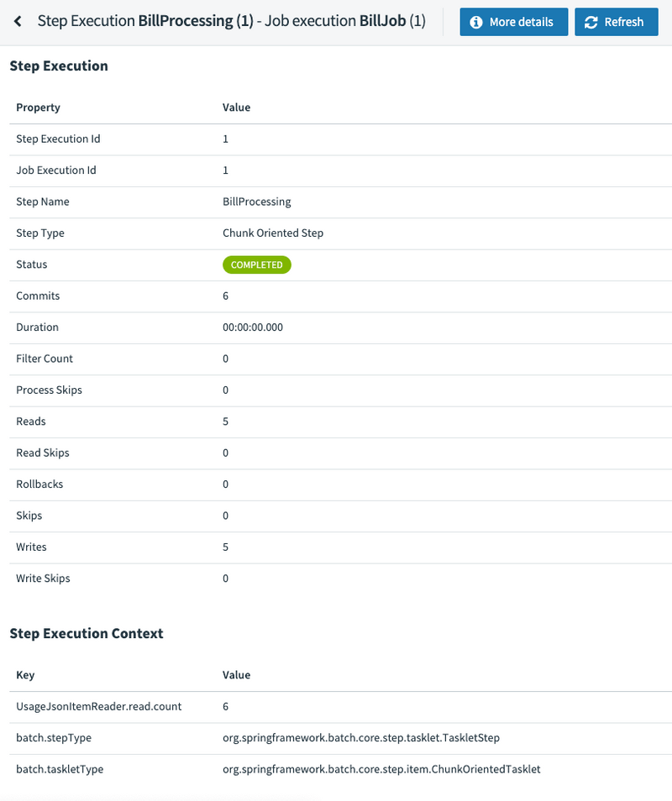
Task: Click the info icon in More details
Action: (475, 22)
